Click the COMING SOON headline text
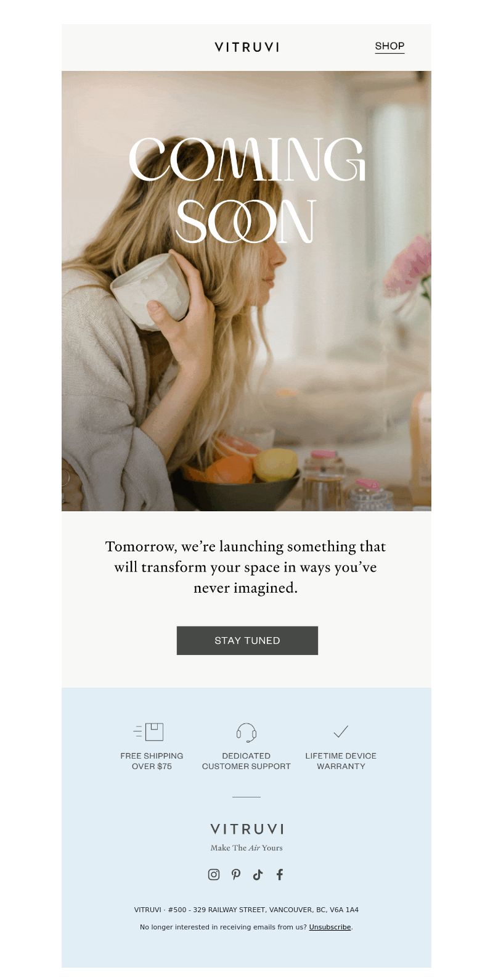 pyautogui.click(x=246, y=190)
